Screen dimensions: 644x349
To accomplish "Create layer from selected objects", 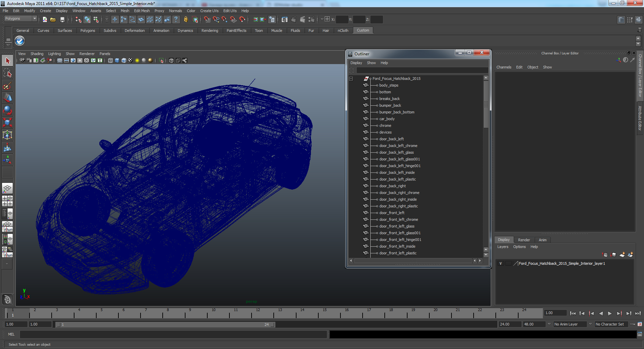I will click(630, 255).
